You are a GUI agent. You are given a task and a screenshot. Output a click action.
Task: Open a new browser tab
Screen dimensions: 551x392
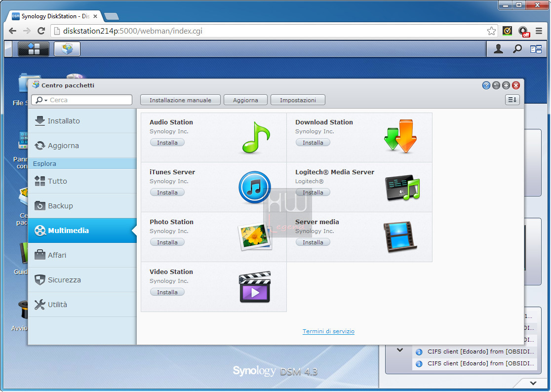[x=112, y=16]
